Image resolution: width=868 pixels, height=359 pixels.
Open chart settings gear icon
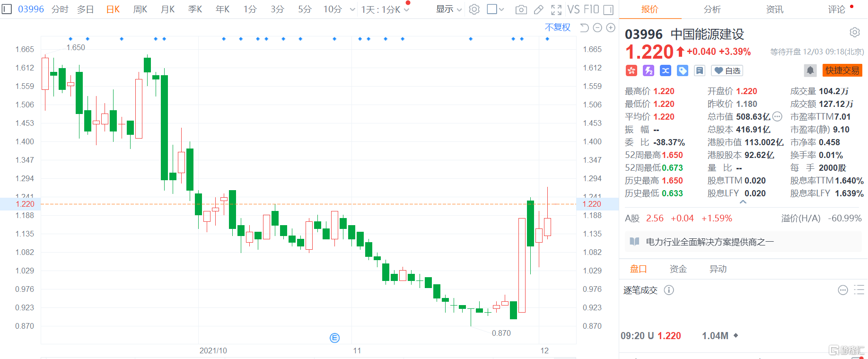(474, 9)
